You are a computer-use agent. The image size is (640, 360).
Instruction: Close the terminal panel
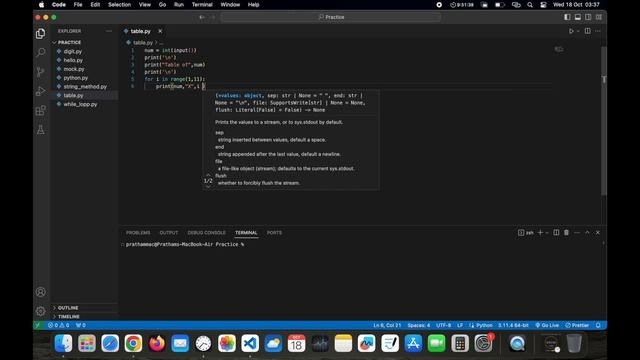[598, 232]
